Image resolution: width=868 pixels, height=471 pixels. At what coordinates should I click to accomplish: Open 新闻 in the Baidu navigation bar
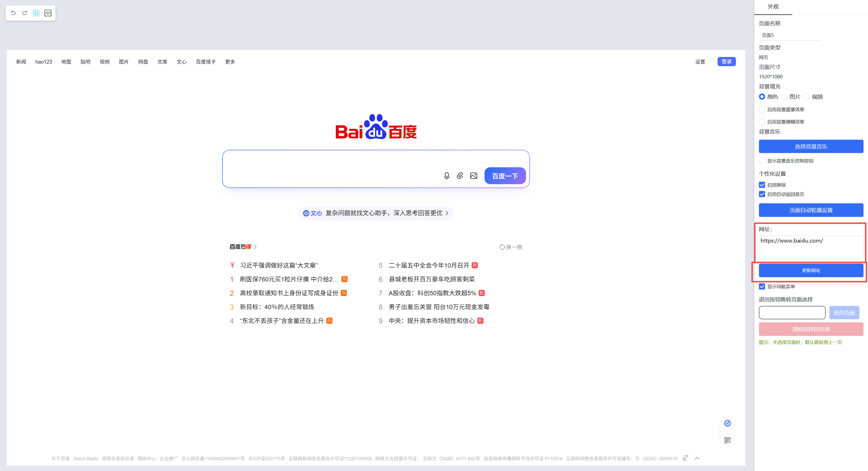(21, 62)
